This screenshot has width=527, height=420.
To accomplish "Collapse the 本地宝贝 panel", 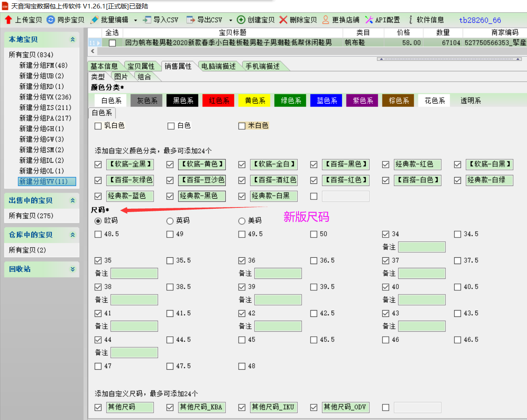I will pos(73,39).
